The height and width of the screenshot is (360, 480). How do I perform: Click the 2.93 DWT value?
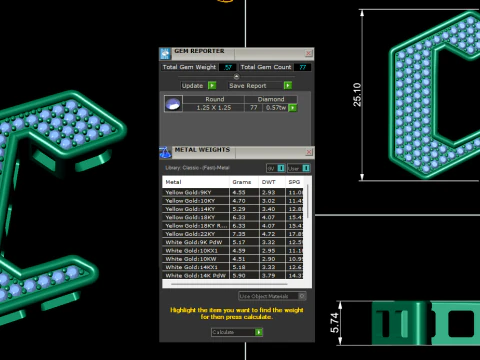coord(268,192)
